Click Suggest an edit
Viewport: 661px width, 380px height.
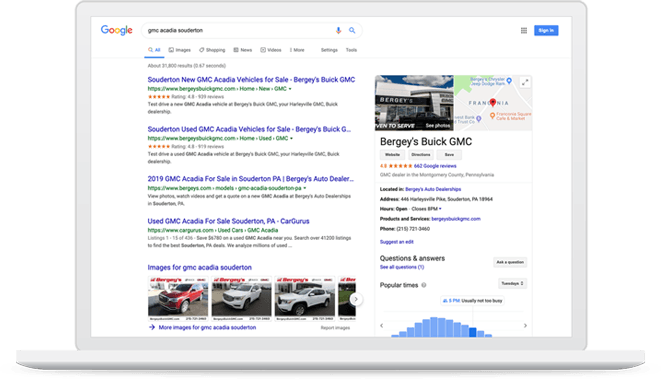tap(397, 242)
